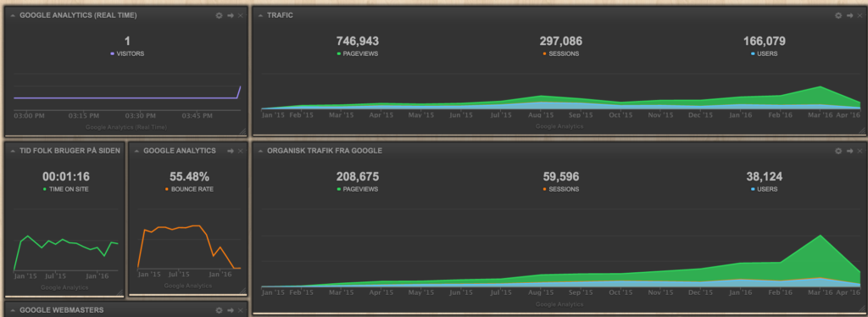Toggle Bounce Rate legend

pos(189,189)
